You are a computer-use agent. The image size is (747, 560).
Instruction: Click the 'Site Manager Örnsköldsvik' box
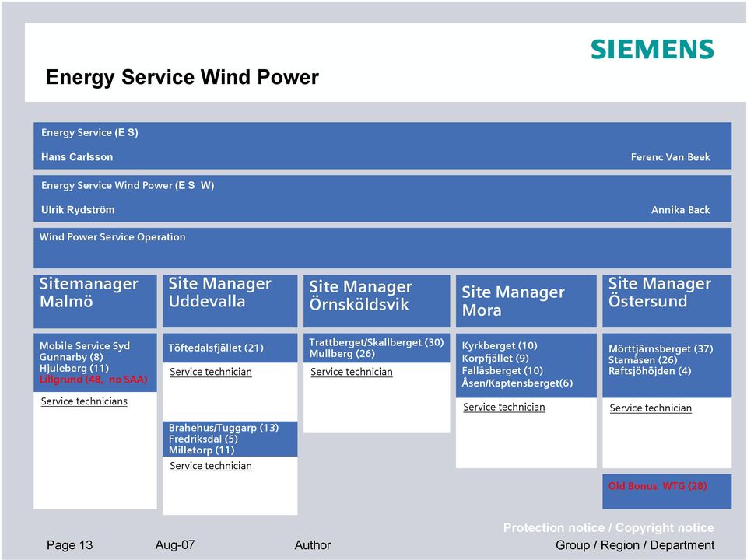tap(377, 301)
